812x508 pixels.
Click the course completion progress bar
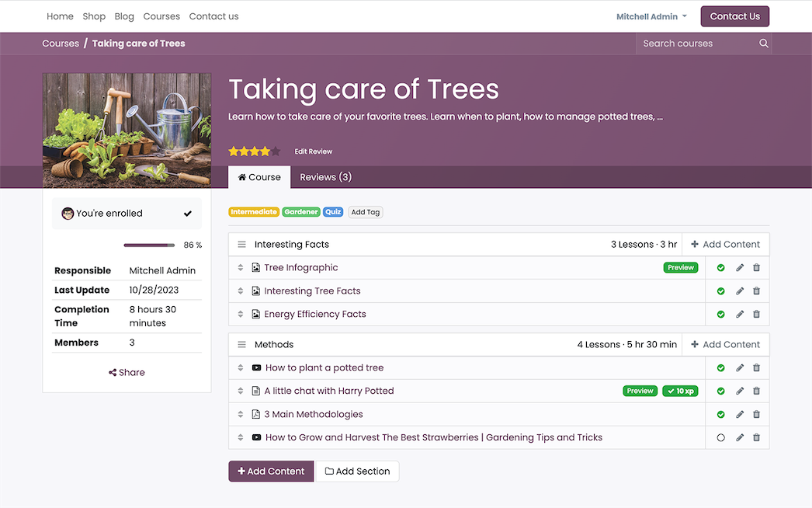[x=149, y=245]
